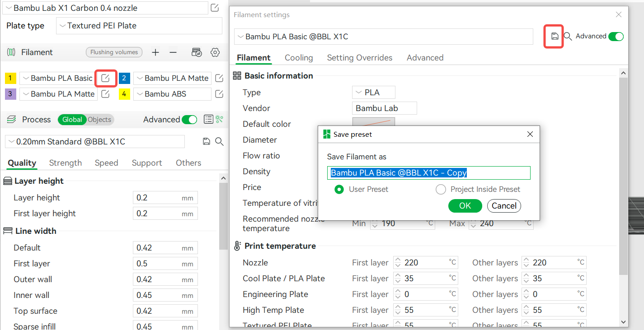Image resolution: width=644 pixels, height=330 pixels.
Task: Toggle Advanced mode in the Process panel
Action: click(x=189, y=119)
